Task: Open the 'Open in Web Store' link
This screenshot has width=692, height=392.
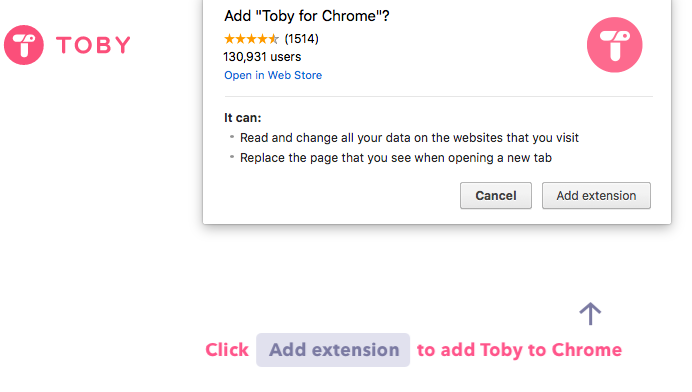Action: (273, 75)
